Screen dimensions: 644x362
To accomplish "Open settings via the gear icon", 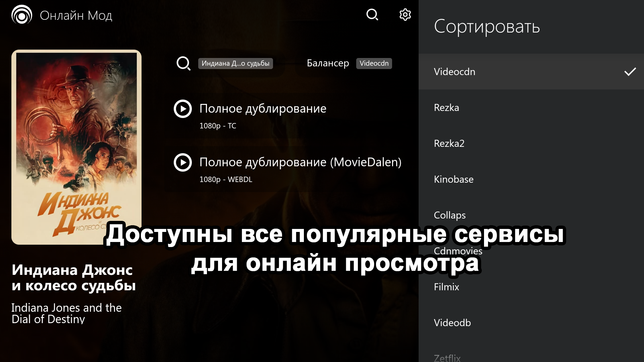I will click(405, 15).
